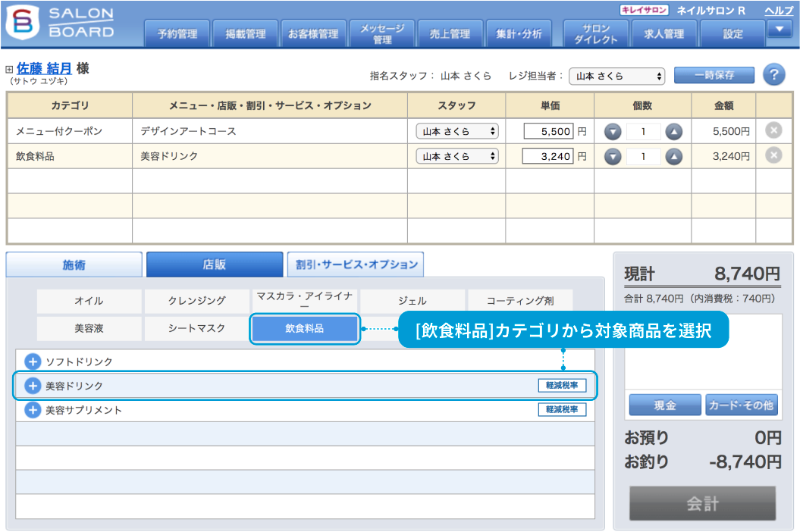Open the レジ担当者 dropdown
Image resolution: width=803 pixels, height=532 pixels.
coord(616,76)
